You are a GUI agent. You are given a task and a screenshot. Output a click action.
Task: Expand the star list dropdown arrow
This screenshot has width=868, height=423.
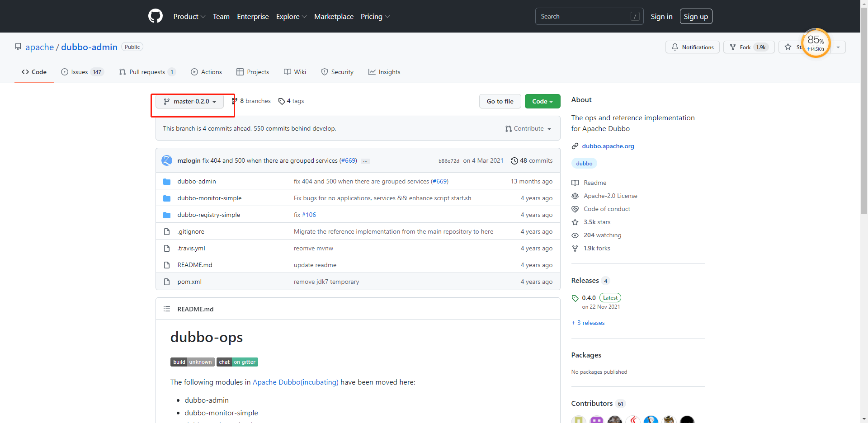[x=838, y=47]
